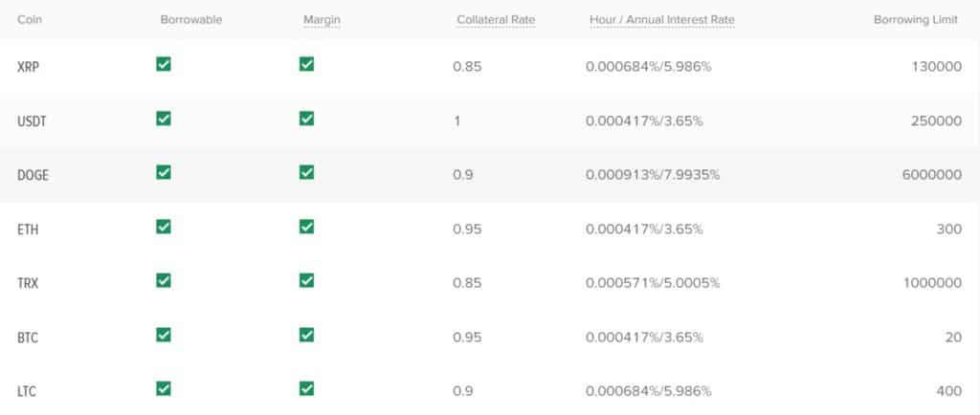Click the Borrowing Limit column header
The width and height of the screenshot is (980, 415).
[915, 20]
